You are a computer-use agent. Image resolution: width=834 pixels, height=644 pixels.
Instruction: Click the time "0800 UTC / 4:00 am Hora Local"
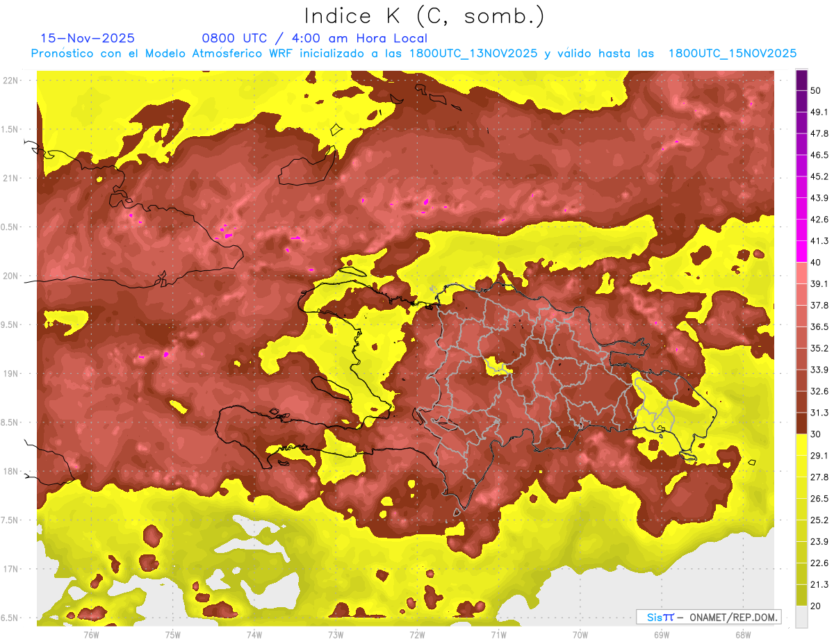[314, 38]
